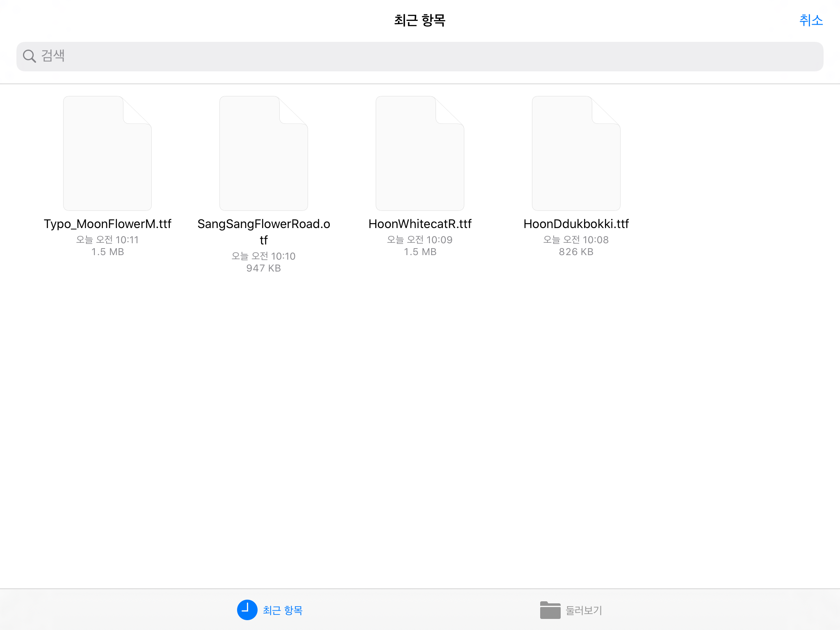Open the HoonWhitecatR.ttf file thumbnail
Image resolution: width=840 pixels, height=630 pixels.
tap(420, 153)
